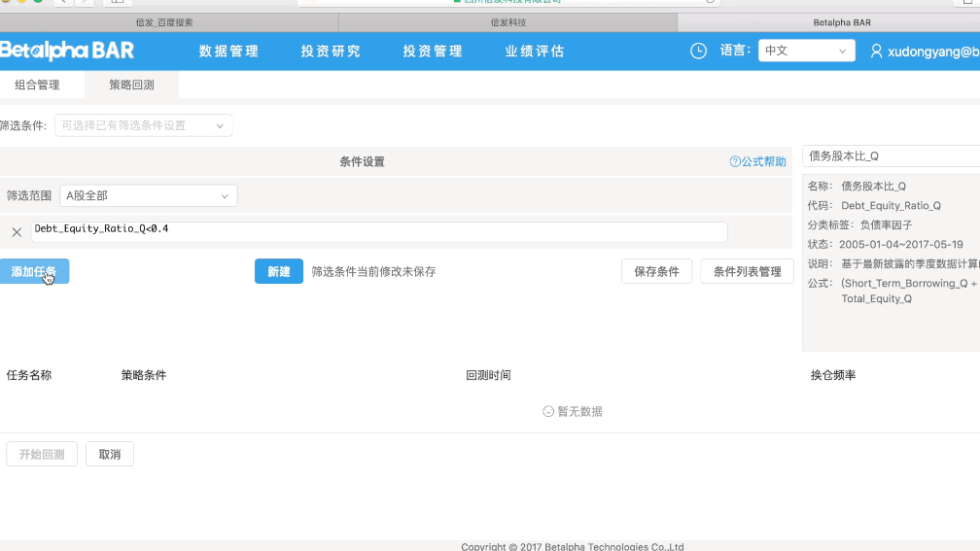The width and height of the screenshot is (980, 551).
Task: Open 条件列表管理
Action: (747, 272)
